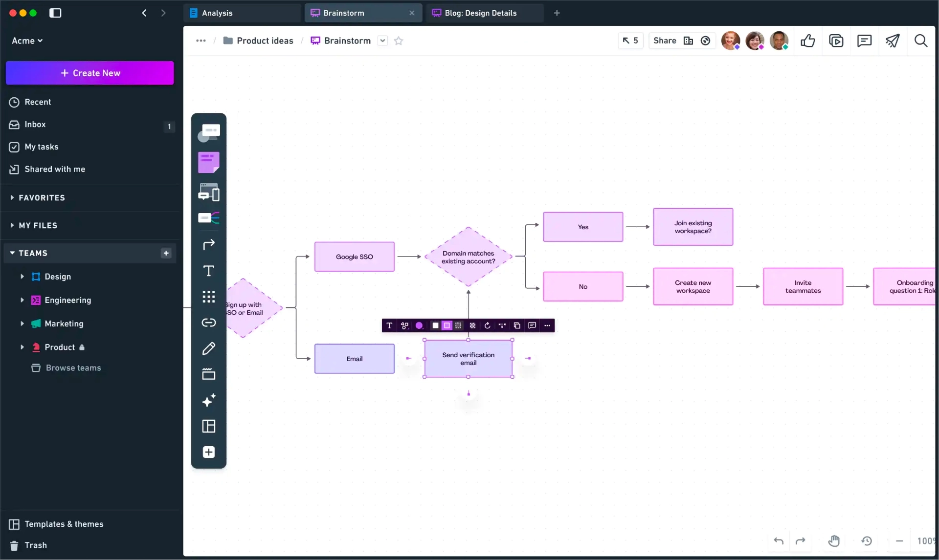Open the Blog: Design Details tab
Screen dimensions: 939x560
click(x=480, y=13)
